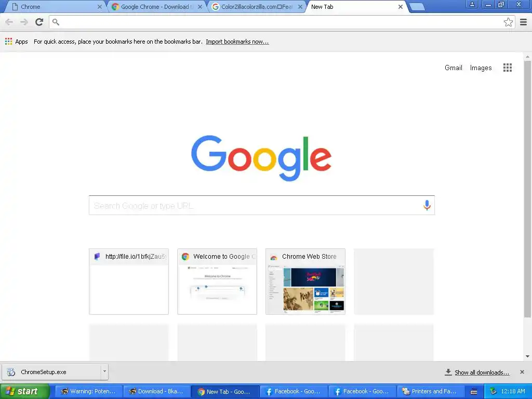Close the Google Chrome Download tab
532x399 pixels.
[x=200, y=7]
